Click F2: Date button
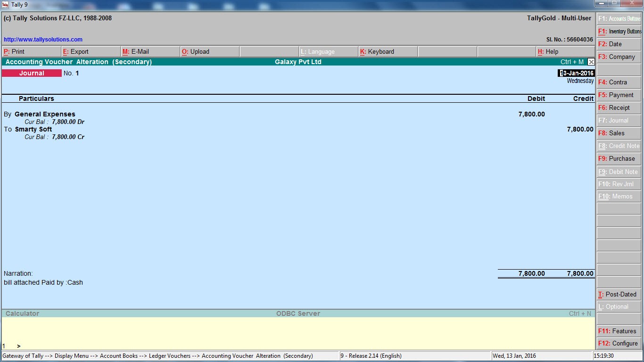 (x=619, y=44)
